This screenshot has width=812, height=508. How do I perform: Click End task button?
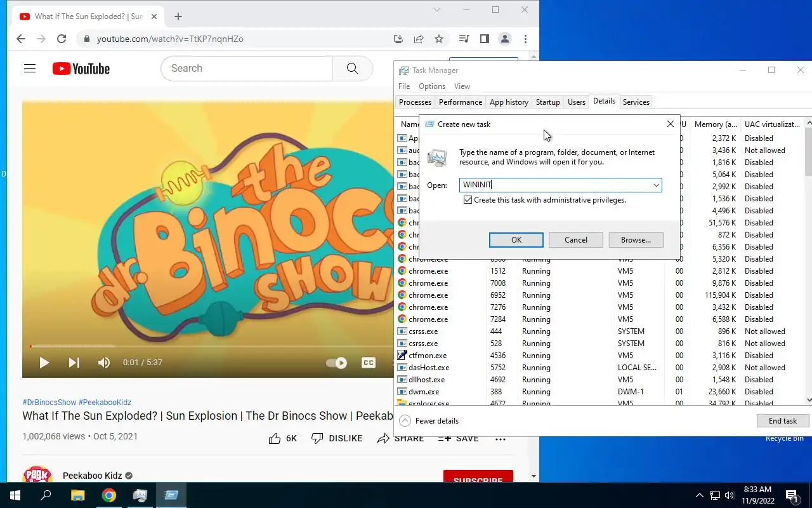coord(783,421)
